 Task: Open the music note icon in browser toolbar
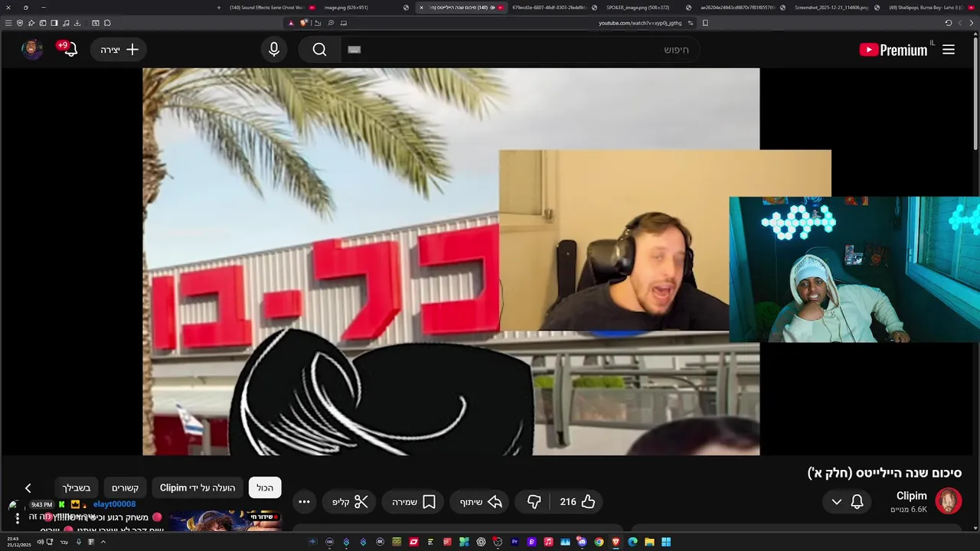(x=66, y=23)
